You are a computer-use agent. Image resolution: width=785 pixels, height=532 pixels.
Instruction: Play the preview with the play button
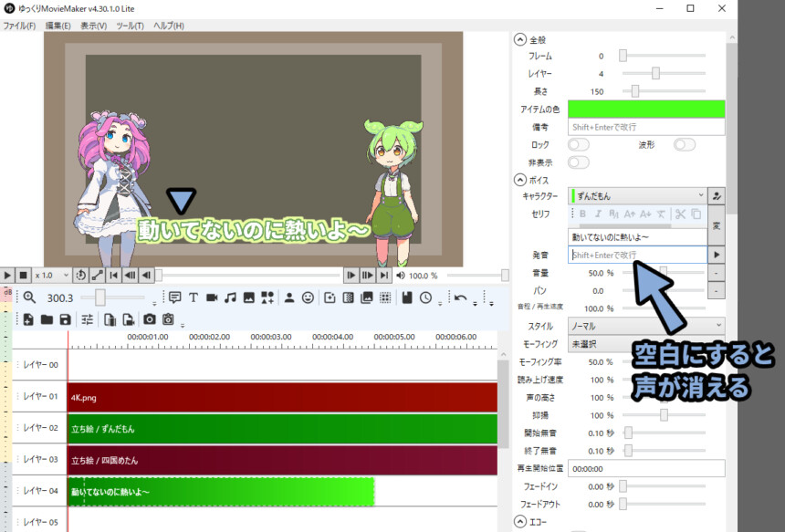pyautogui.click(x=7, y=276)
